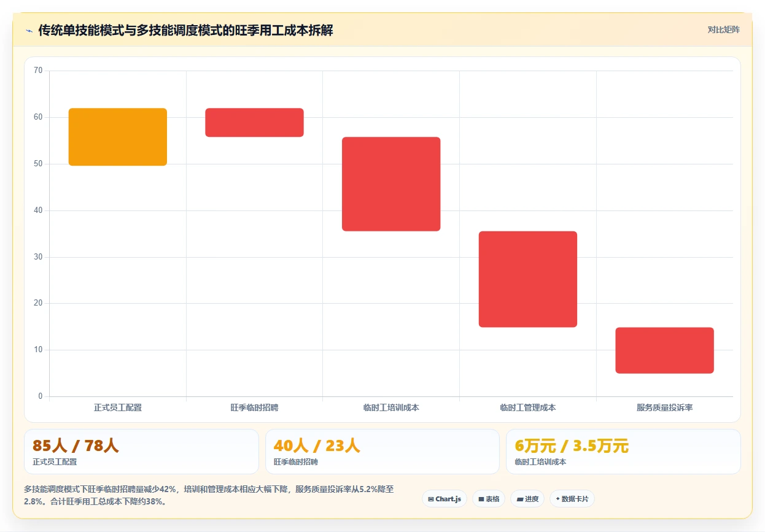Click the Chart.js tag chip
Image resolution: width=765 pixels, height=532 pixels.
[x=445, y=499]
